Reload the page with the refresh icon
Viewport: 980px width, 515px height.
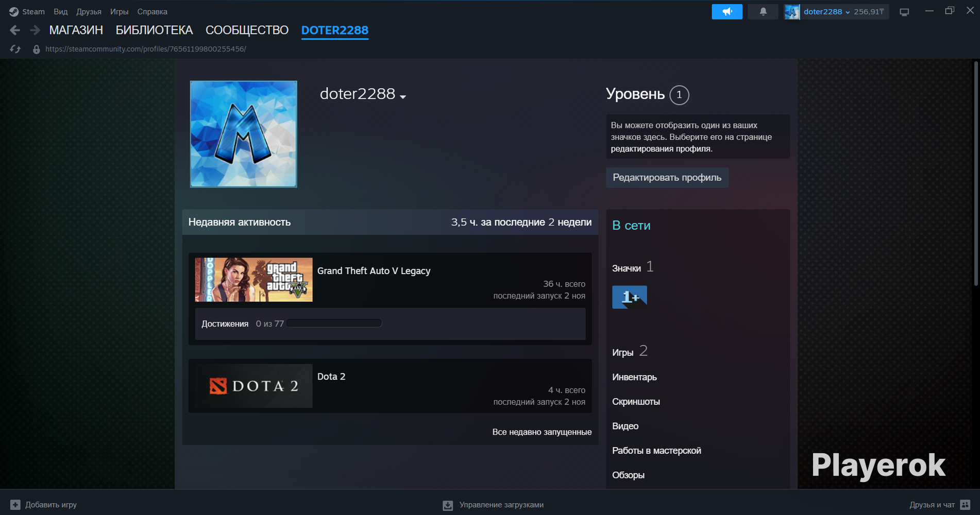15,49
